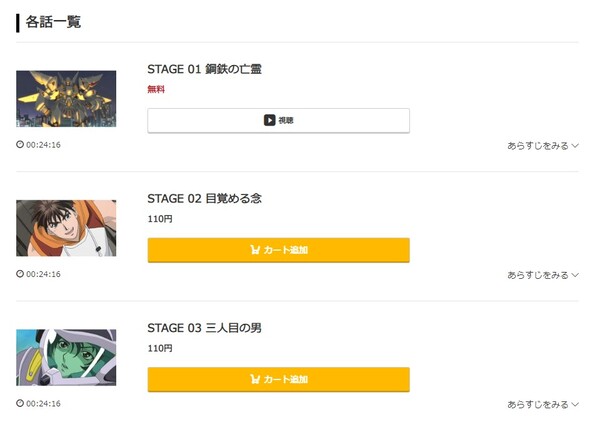Click the clock icon under STAGE 03 thumbnail
Image resolution: width=600 pixels, height=427 pixels.
(x=20, y=404)
